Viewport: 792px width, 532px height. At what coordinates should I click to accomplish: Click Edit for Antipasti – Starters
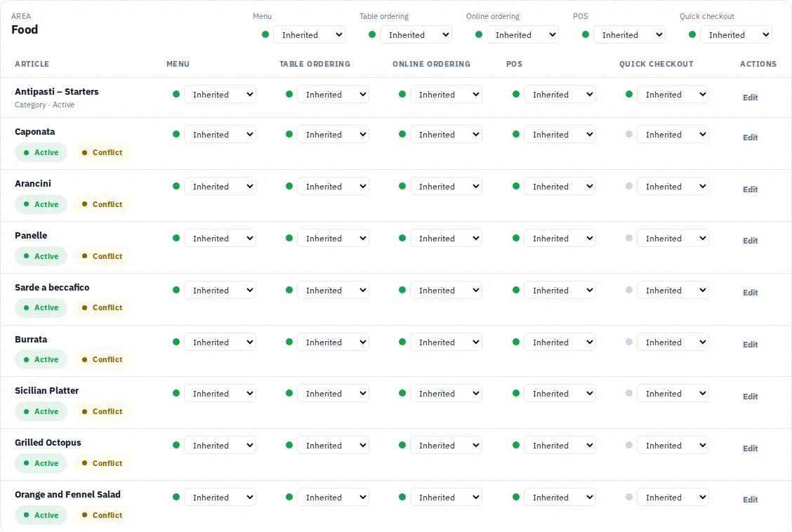point(750,98)
